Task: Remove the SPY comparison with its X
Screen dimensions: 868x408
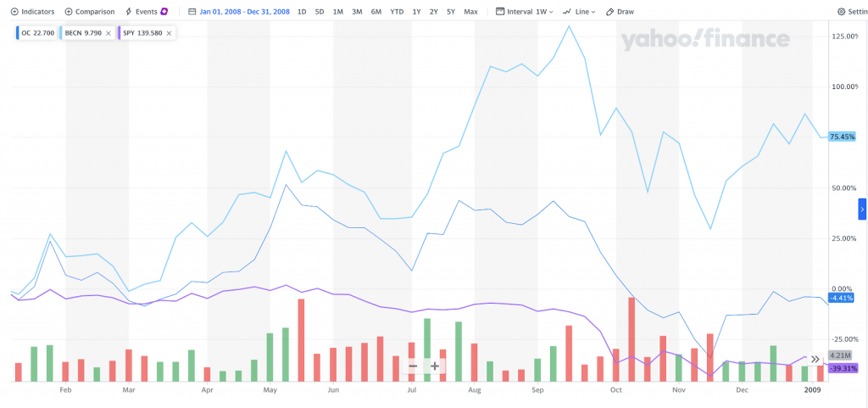Action: (169, 33)
